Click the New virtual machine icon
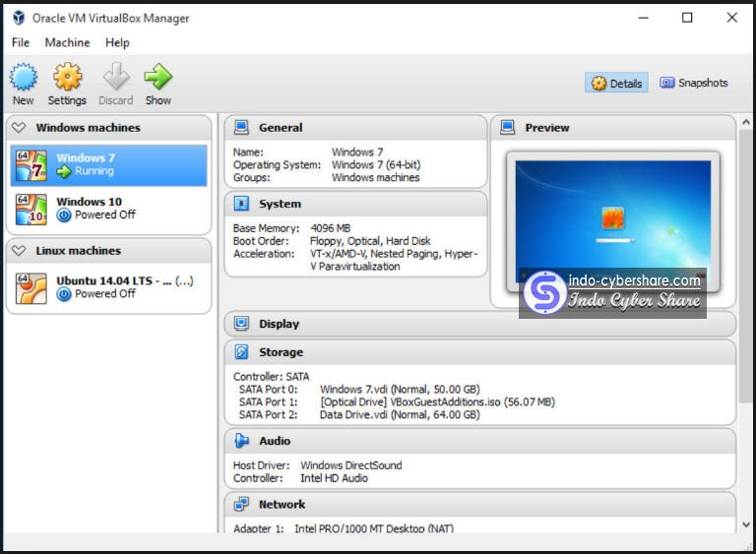 [24, 77]
